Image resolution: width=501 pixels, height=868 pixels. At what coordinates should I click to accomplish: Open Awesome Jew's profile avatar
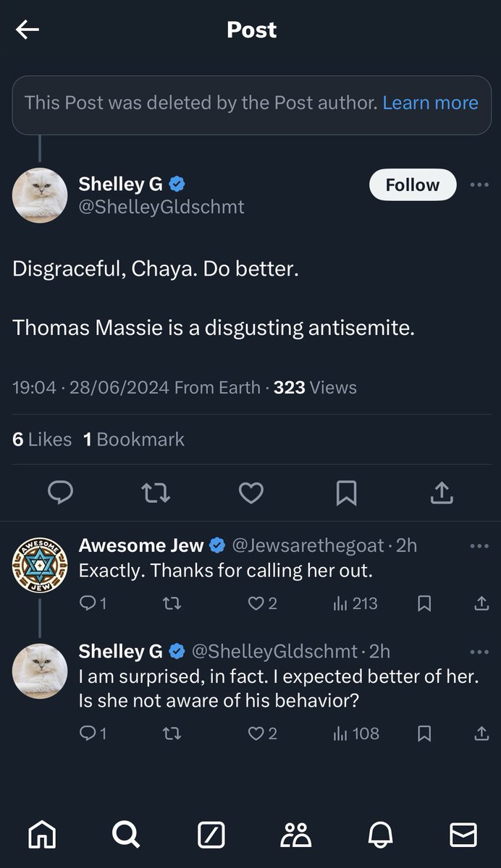40,565
